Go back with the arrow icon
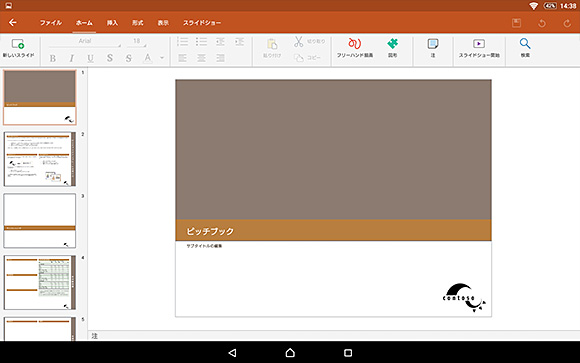Screen dimensions: 580x363 pos(13,23)
